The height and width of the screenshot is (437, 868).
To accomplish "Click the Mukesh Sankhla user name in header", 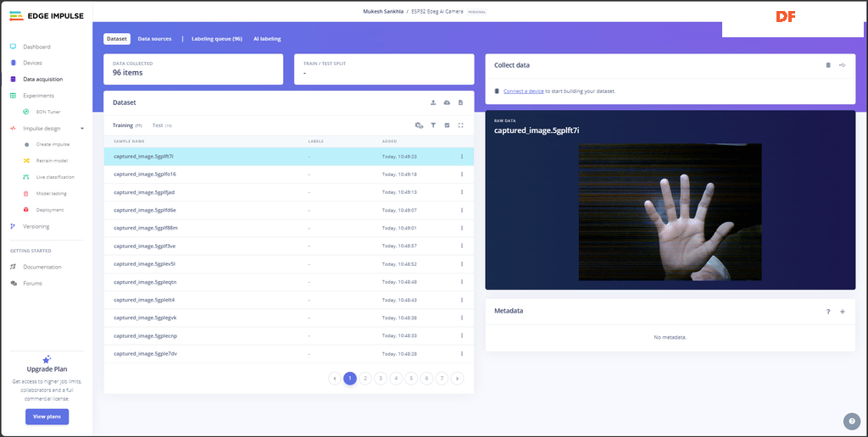I will click(x=383, y=12).
